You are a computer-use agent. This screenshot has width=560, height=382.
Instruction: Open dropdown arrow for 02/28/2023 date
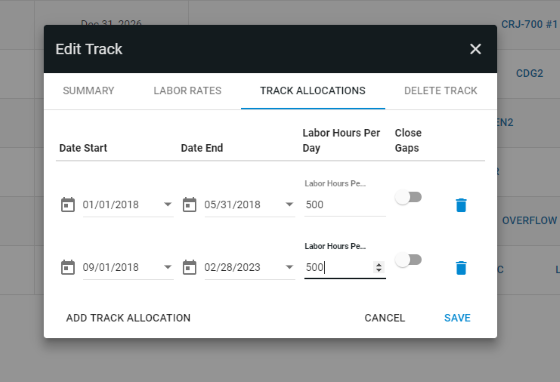289,267
